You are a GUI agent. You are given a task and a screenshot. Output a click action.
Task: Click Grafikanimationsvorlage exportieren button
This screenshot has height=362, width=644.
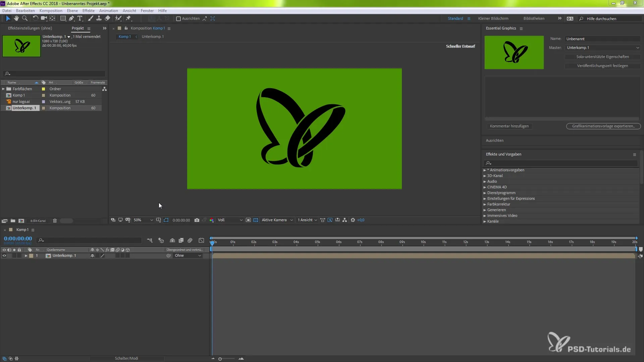click(x=603, y=126)
